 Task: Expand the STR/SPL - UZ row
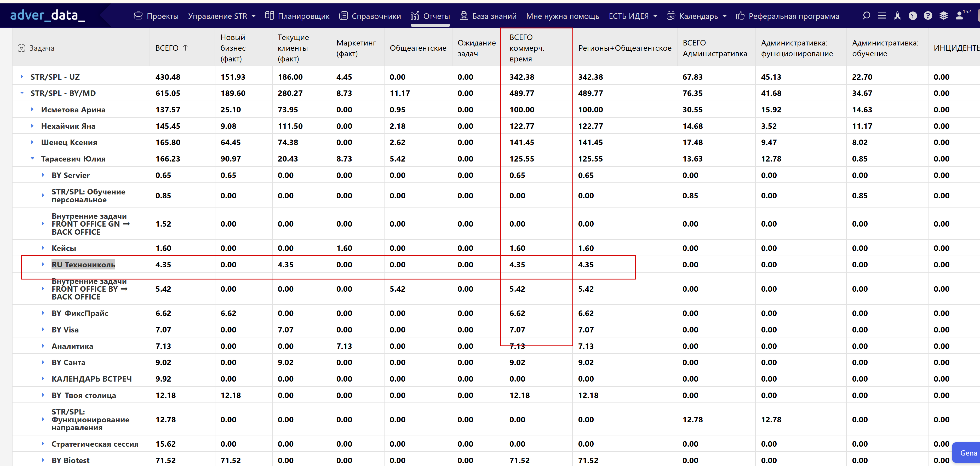click(22, 77)
